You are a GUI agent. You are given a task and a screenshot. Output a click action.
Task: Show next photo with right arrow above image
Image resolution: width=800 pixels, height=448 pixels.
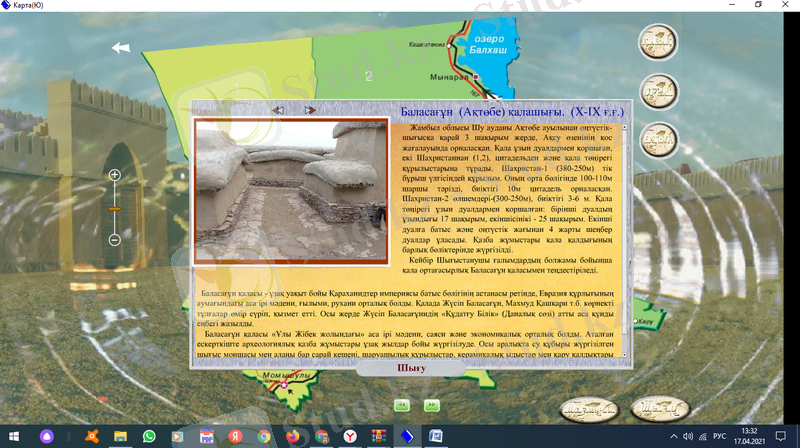(x=310, y=110)
